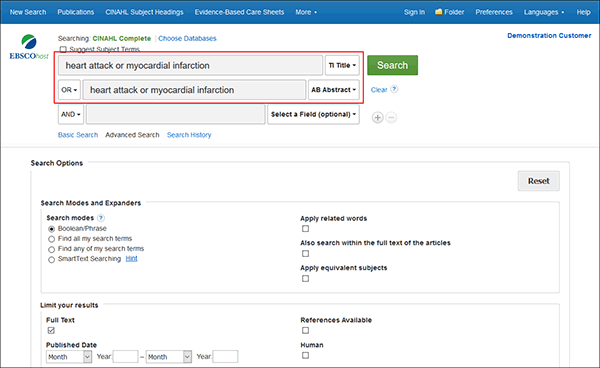Toggle Suggest Subject Terms checkbox
This screenshot has width=600, height=368.
click(x=63, y=49)
